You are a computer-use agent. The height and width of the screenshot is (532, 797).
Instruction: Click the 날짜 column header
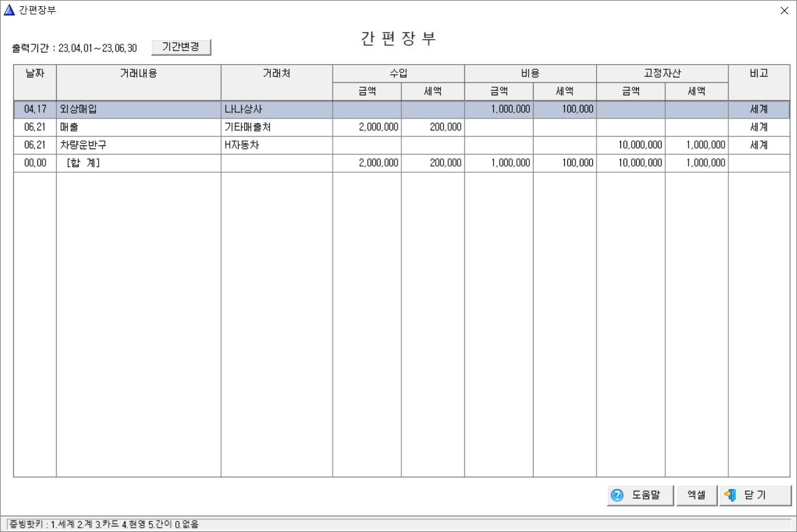click(35, 82)
